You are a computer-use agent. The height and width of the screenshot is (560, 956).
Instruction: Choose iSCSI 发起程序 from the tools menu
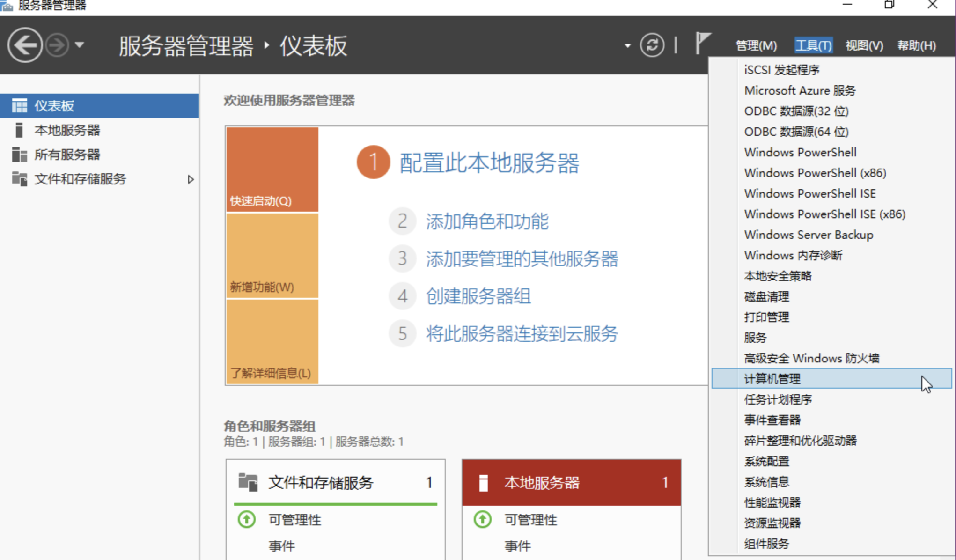831,70
